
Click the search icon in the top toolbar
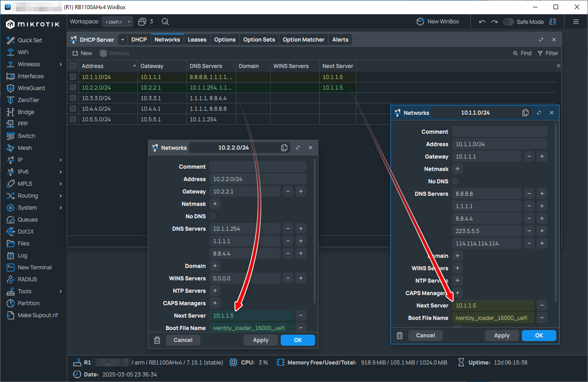point(165,22)
